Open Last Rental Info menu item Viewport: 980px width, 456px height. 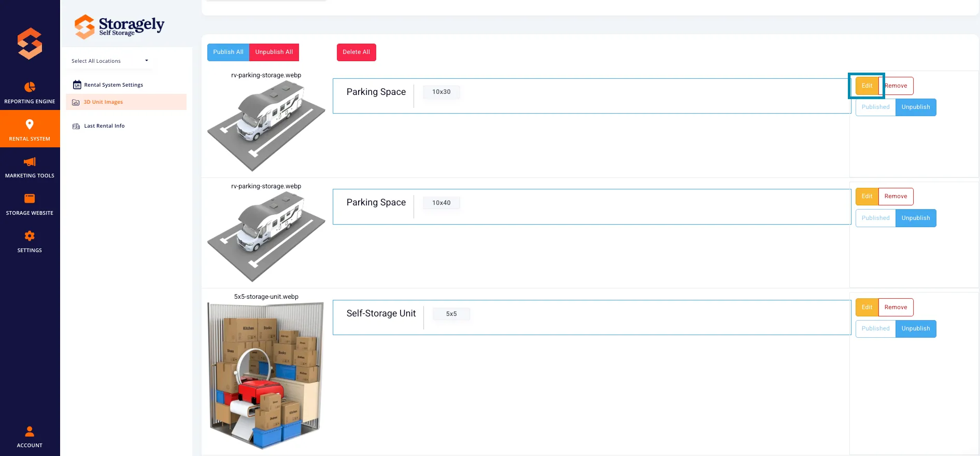coord(104,126)
